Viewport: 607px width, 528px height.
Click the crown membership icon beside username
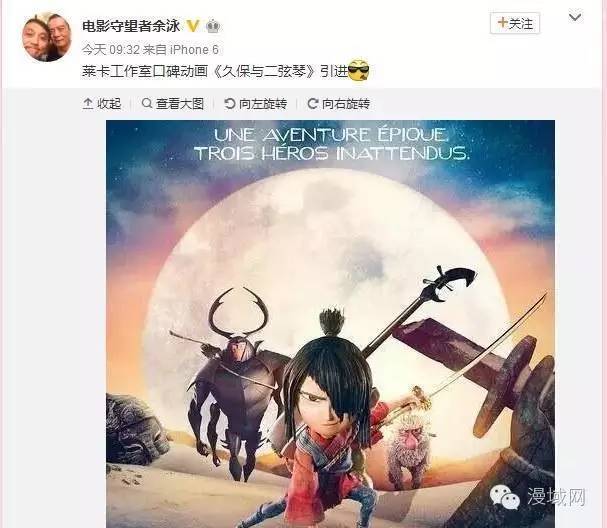tap(213, 26)
